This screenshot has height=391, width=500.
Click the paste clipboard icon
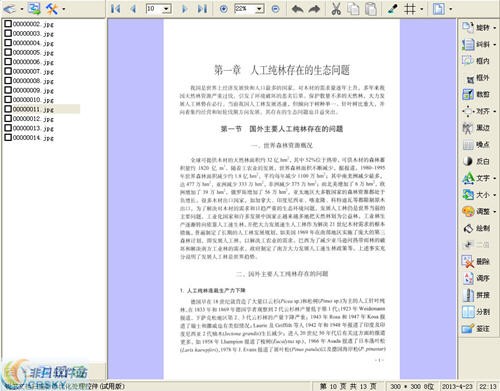click(x=371, y=9)
